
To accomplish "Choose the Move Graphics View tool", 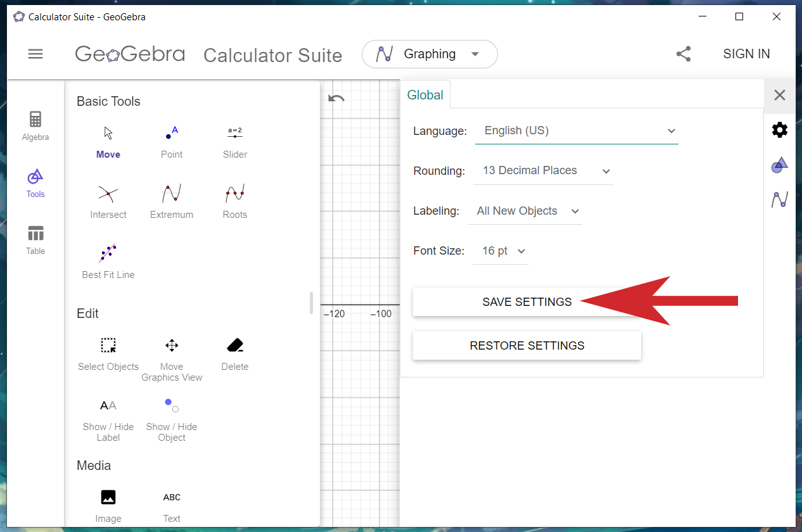I will [172, 359].
